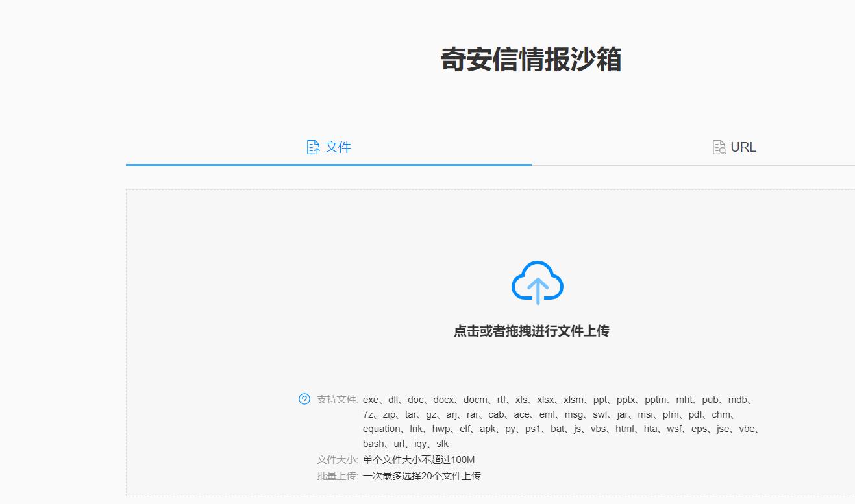Click the blue cloud upload icon

pyautogui.click(x=537, y=283)
